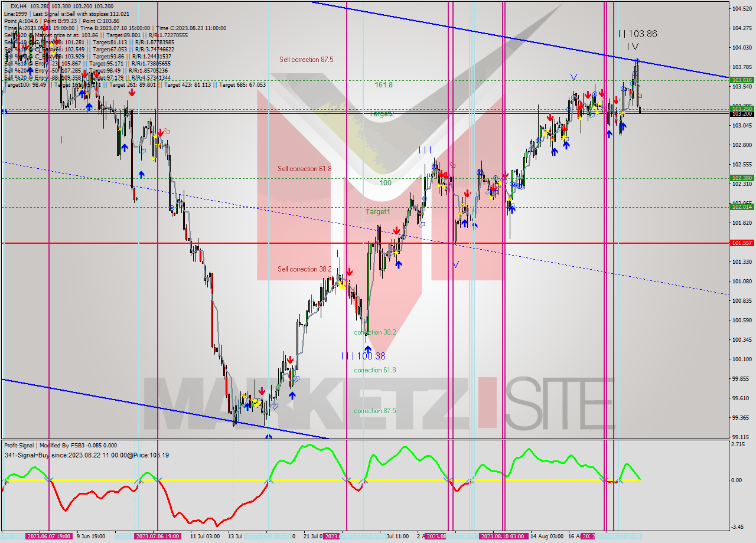Click the 101.085 price axis value
This screenshot has width=756, height=543.
coord(741,281)
